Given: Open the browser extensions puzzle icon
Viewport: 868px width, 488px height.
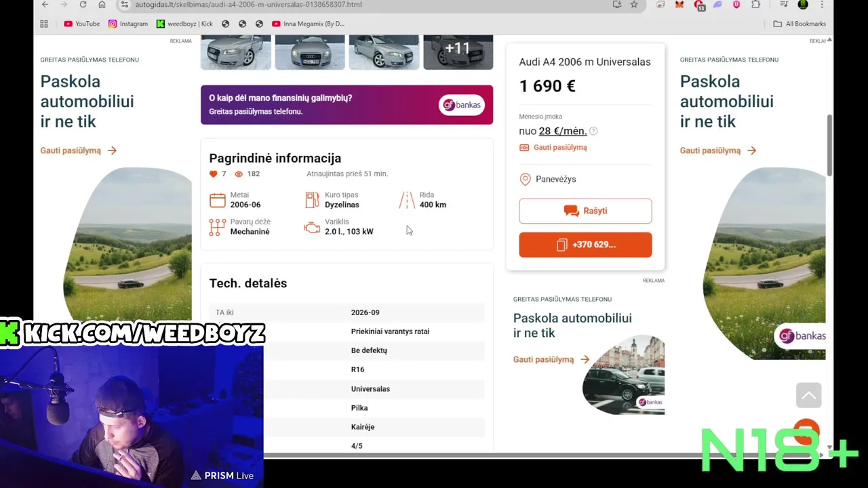Looking at the screenshot, I should [755, 4].
